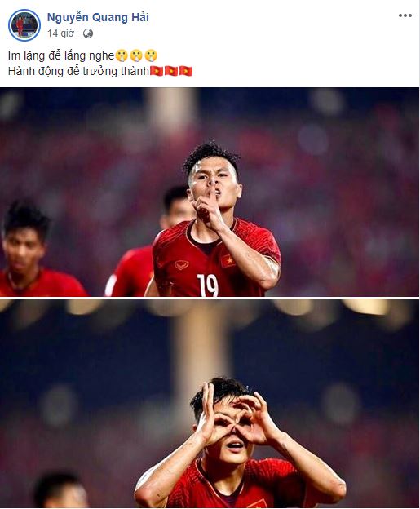
Task: Click the globe public privacy icon
Action: coord(88,33)
